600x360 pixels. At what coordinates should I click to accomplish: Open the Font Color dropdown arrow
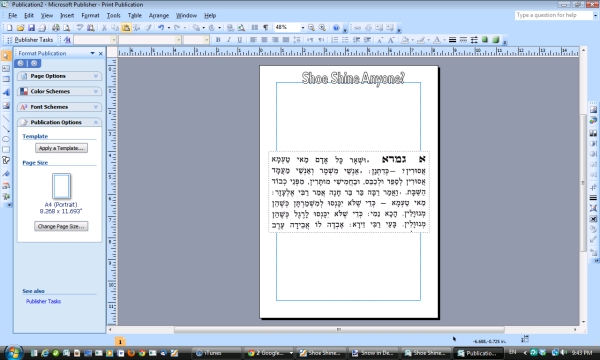(444, 40)
